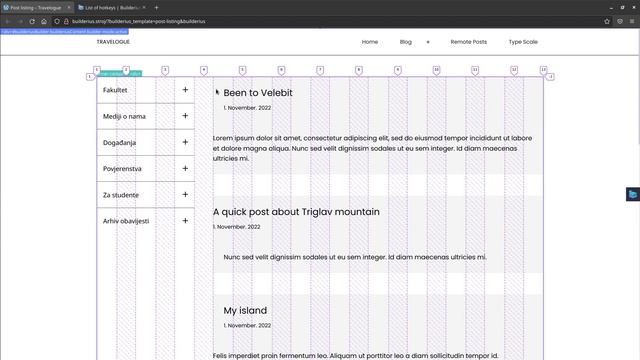This screenshot has height=360, width=640.
Task: Open the My island post title
Action: 245,311
